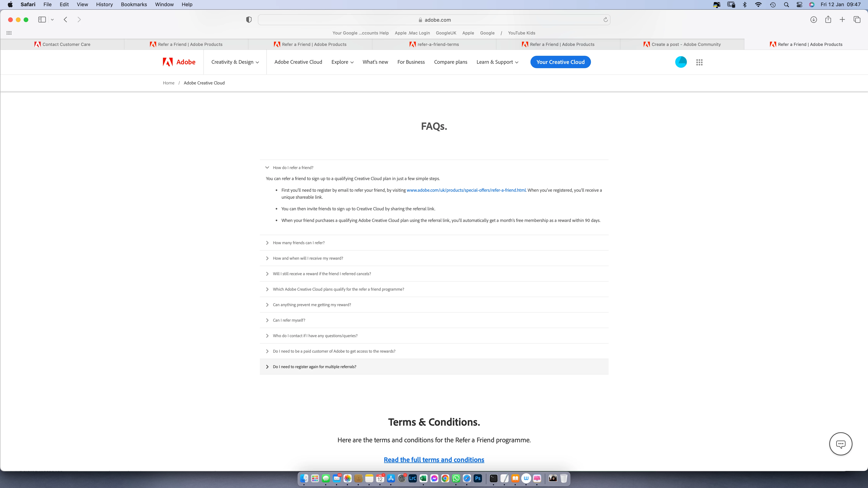868x488 pixels.
Task: Open 'Read the full terms and conditions' link
Action: tap(434, 460)
